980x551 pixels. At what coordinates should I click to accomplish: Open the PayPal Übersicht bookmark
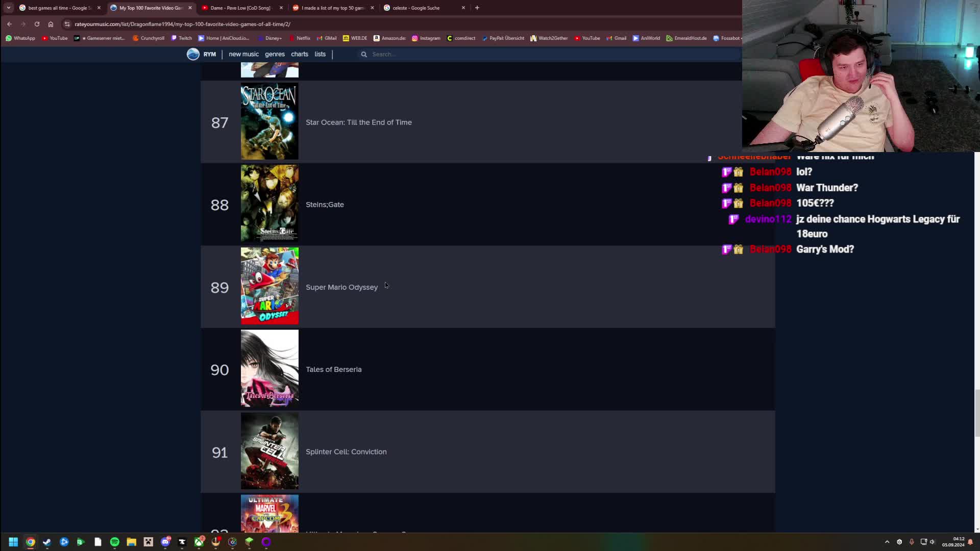[x=503, y=38]
